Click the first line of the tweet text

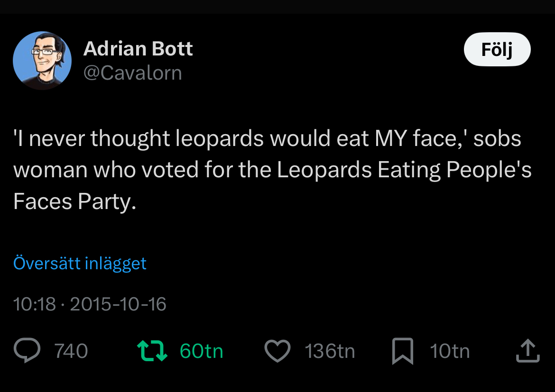pos(267,139)
